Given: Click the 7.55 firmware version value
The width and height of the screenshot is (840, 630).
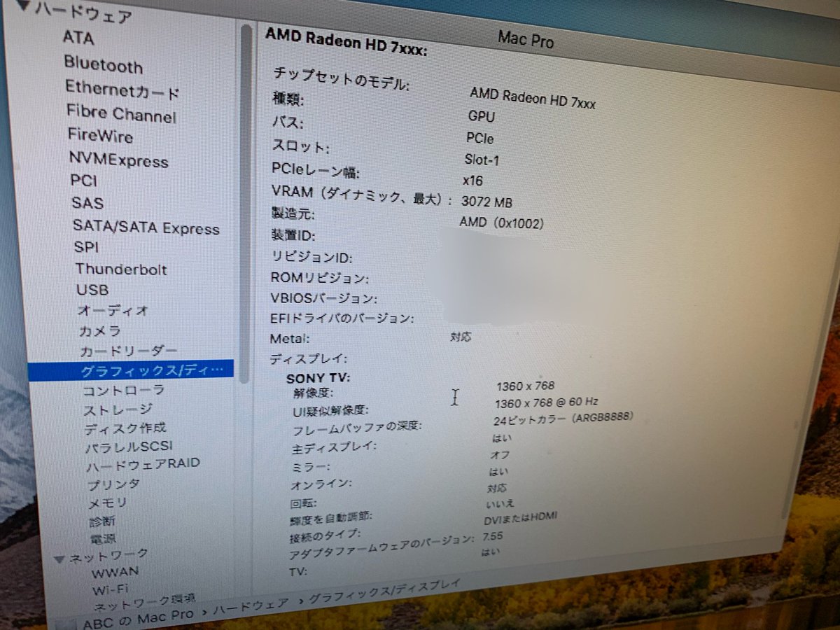Looking at the screenshot, I should click(492, 536).
